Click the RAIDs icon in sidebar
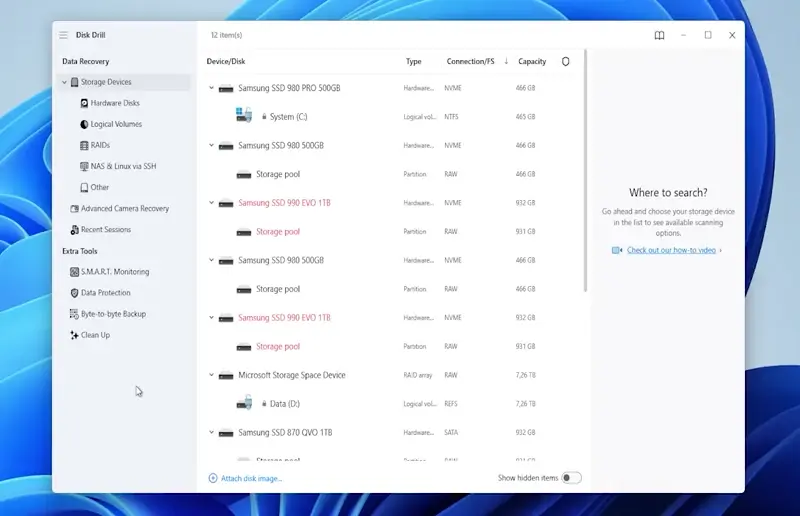800x516 pixels. click(x=84, y=145)
